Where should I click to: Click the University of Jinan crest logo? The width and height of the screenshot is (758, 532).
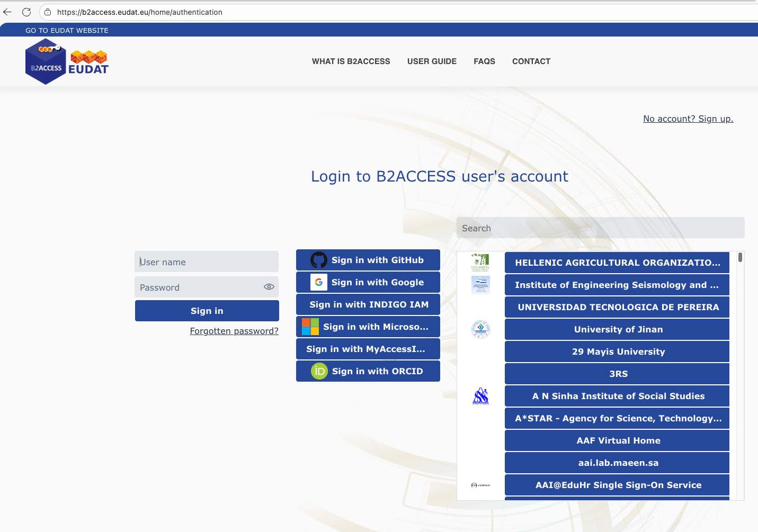click(x=480, y=329)
